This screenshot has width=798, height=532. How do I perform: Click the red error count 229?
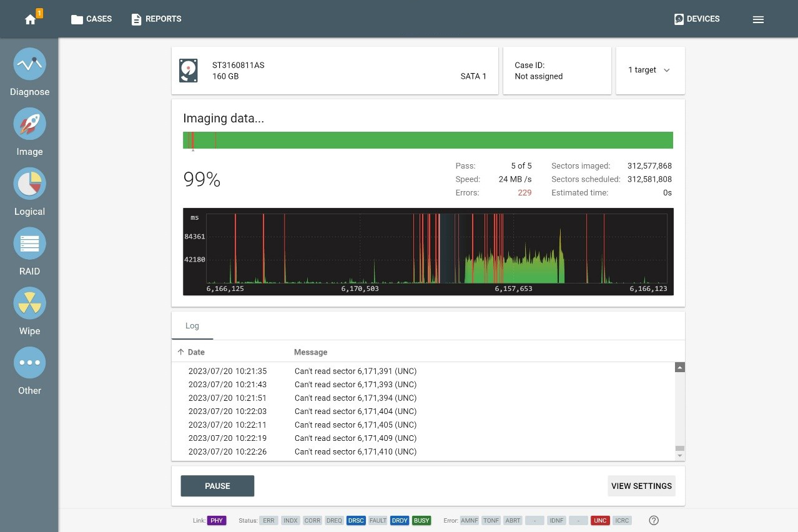coord(525,193)
